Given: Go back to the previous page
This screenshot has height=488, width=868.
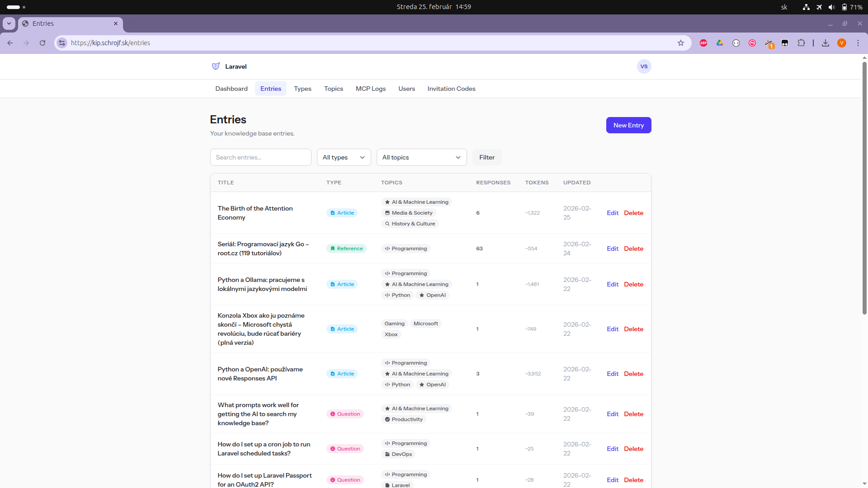Looking at the screenshot, I should pyautogui.click(x=10, y=43).
